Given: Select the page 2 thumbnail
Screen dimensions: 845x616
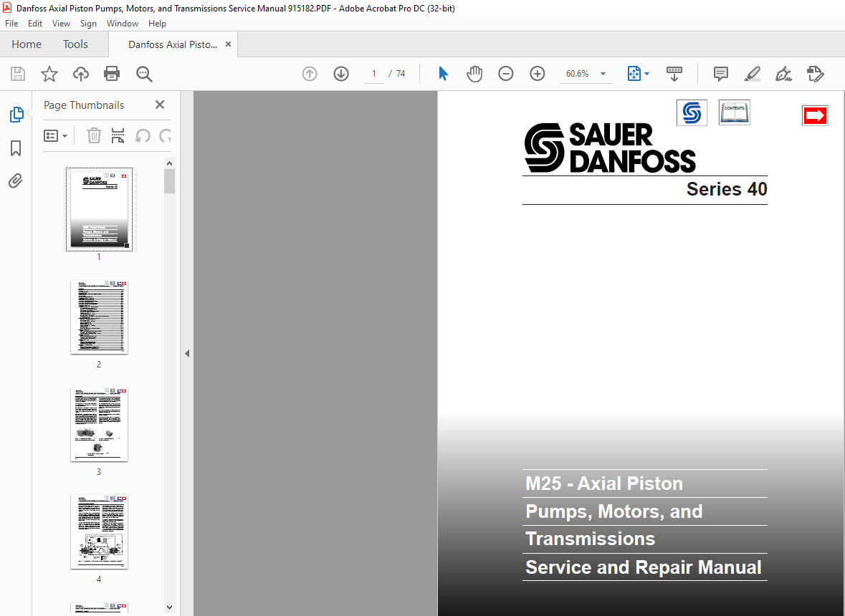Looking at the screenshot, I should pos(99,317).
